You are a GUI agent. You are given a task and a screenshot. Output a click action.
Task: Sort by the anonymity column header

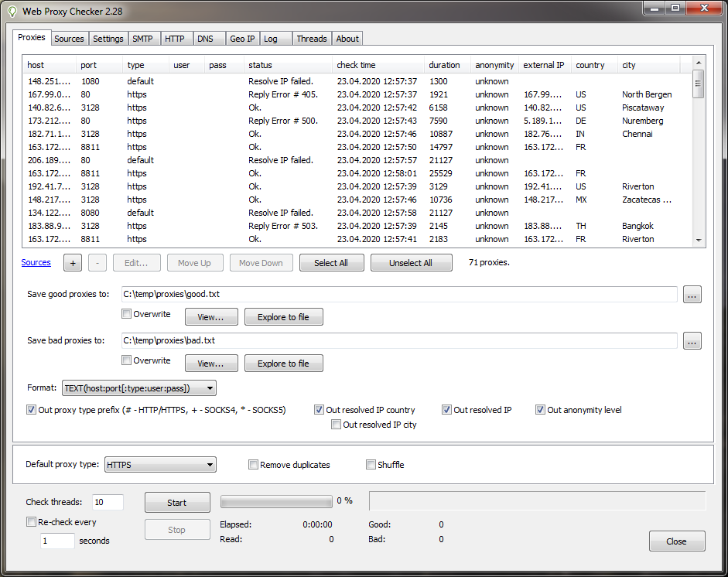click(494, 66)
